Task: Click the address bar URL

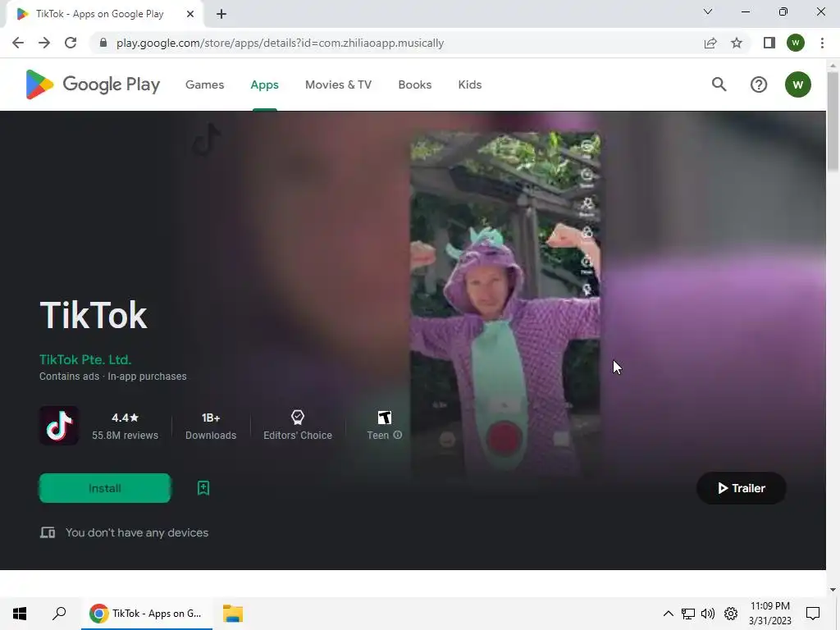Action: click(x=280, y=43)
